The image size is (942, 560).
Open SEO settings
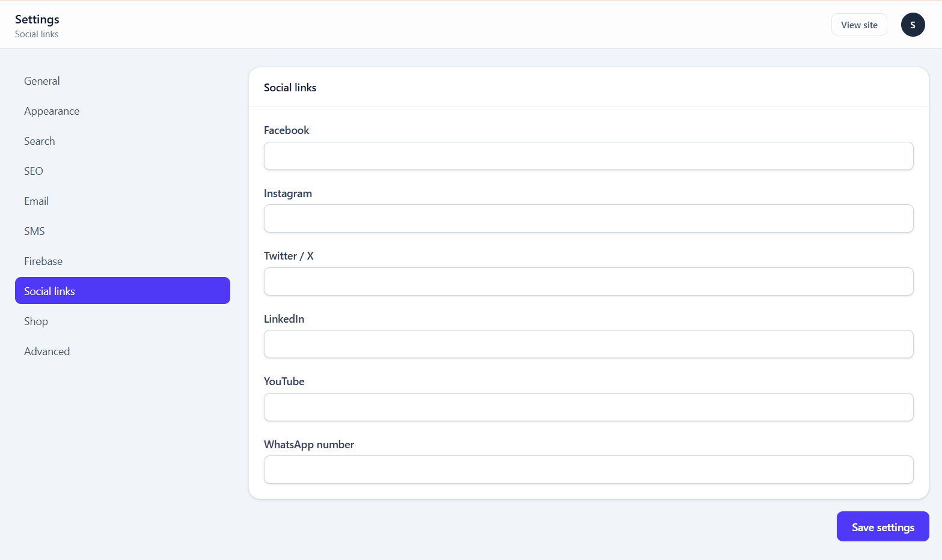coord(123,171)
